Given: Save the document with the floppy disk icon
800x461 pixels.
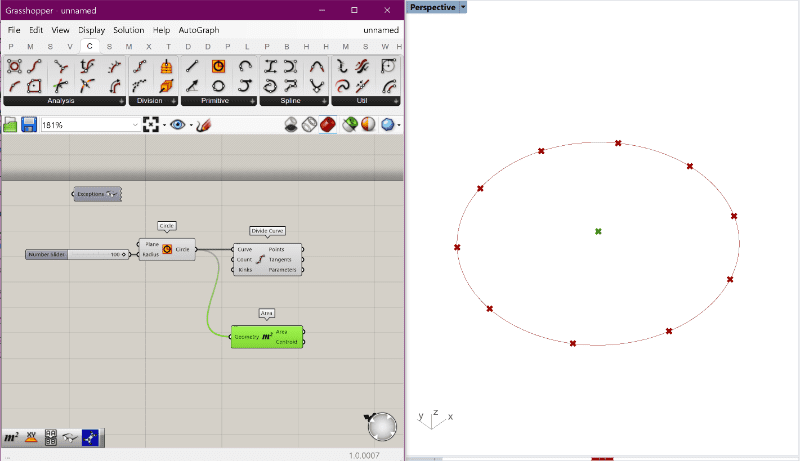Looking at the screenshot, I should point(29,125).
